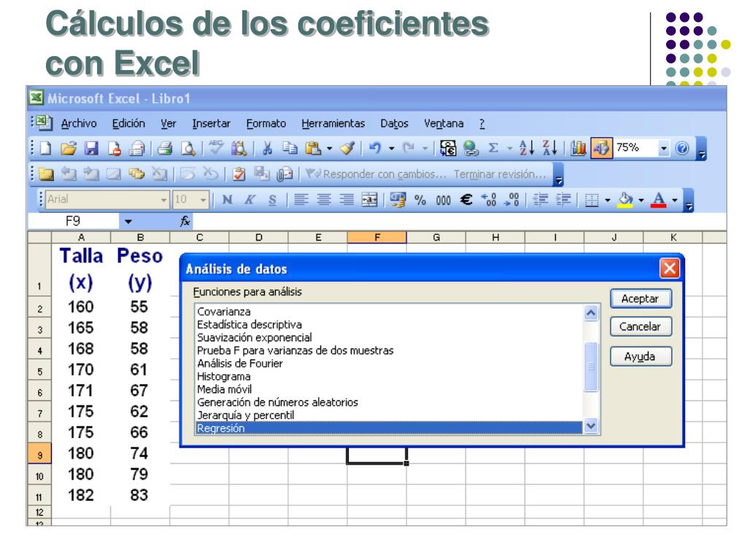Click Aceptar in Análisis de datos

pos(640,299)
